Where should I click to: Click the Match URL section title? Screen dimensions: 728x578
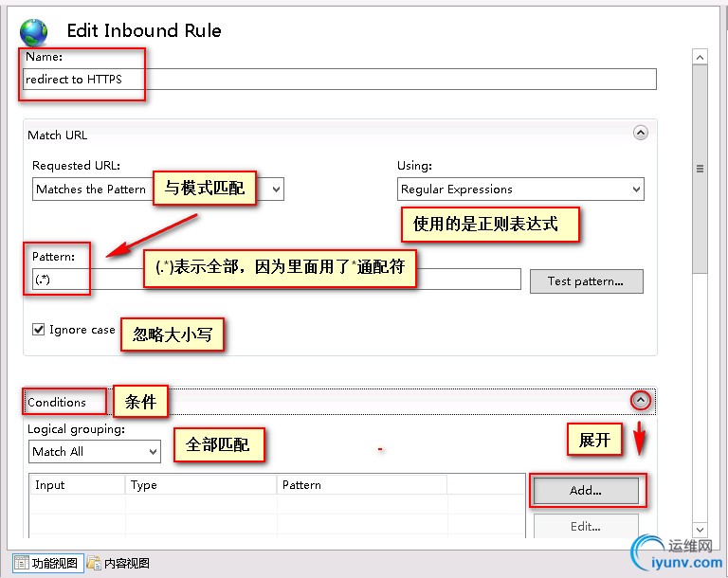[x=57, y=135]
